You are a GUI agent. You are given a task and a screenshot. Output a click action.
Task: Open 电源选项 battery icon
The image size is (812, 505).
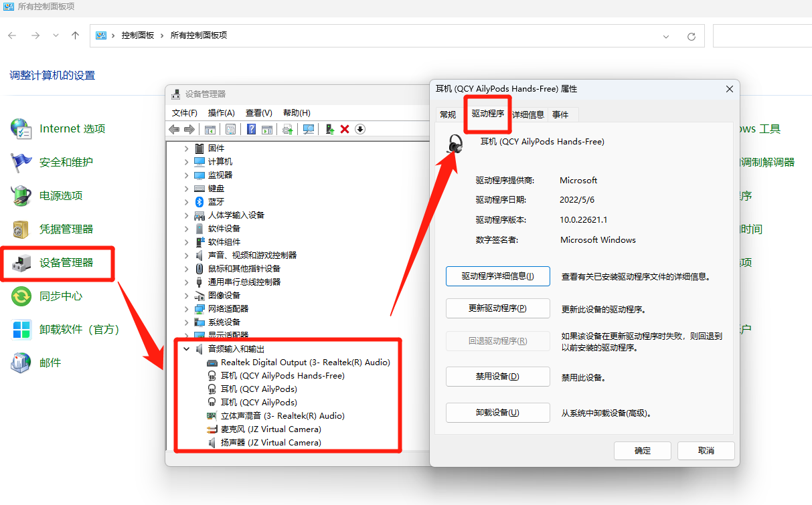tap(21, 195)
